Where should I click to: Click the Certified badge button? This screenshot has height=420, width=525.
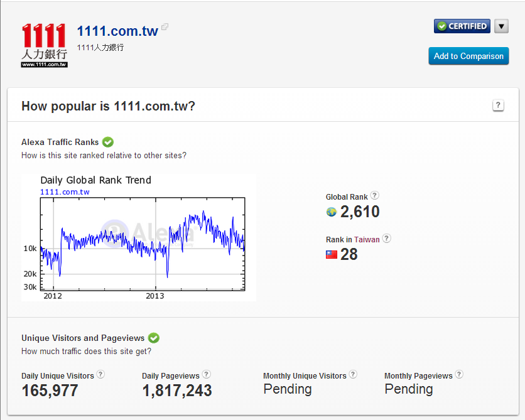click(x=462, y=26)
